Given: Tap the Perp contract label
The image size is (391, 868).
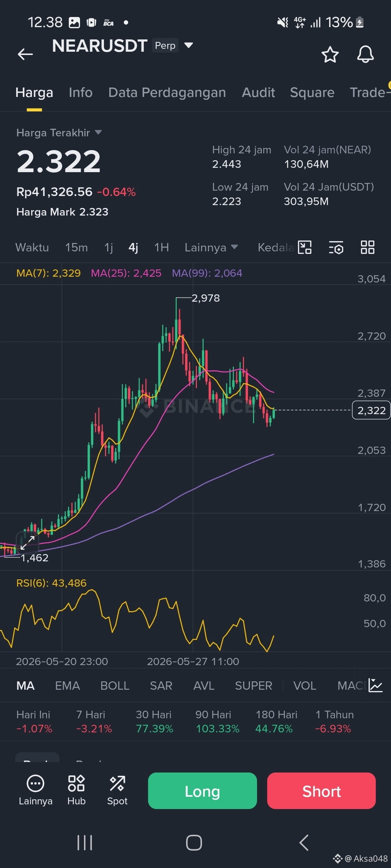Looking at the screenshot, I should tap(165, 45).
